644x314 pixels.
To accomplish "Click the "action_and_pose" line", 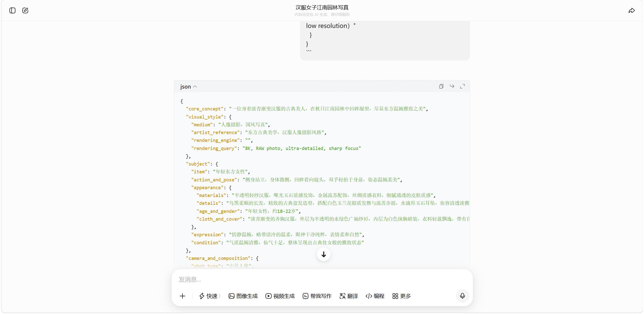I will (x=297, y=180).
